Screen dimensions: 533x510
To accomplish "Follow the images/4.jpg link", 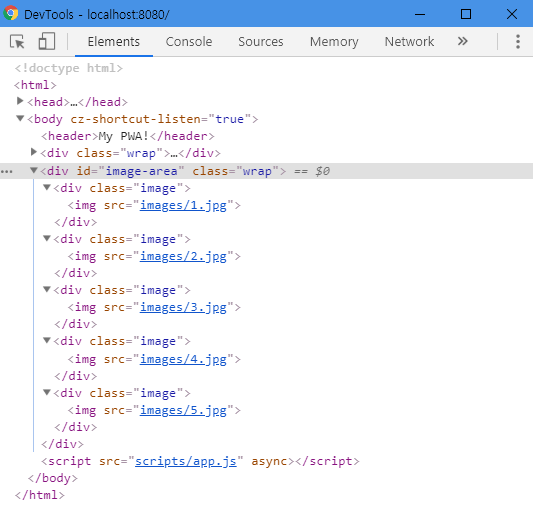I will click(183, 359).
